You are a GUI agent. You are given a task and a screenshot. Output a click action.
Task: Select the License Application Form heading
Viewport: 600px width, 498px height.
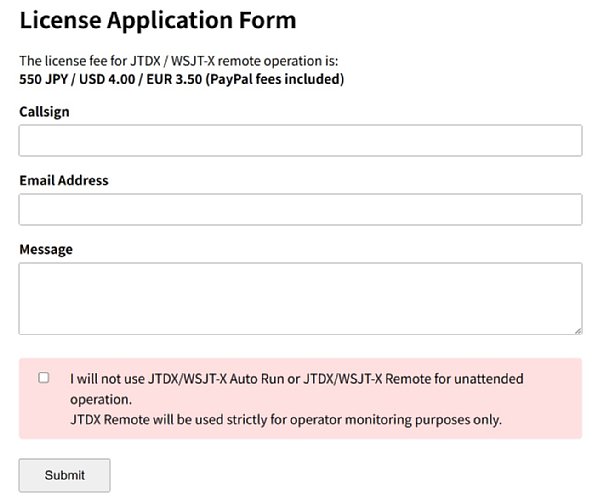pyautogui.click(x=158, y=20)
